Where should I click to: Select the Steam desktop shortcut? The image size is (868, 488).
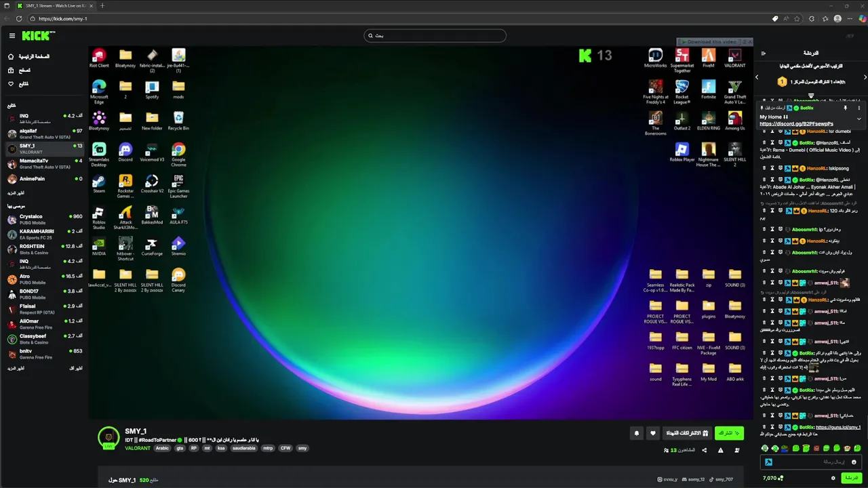click(99, 184)
